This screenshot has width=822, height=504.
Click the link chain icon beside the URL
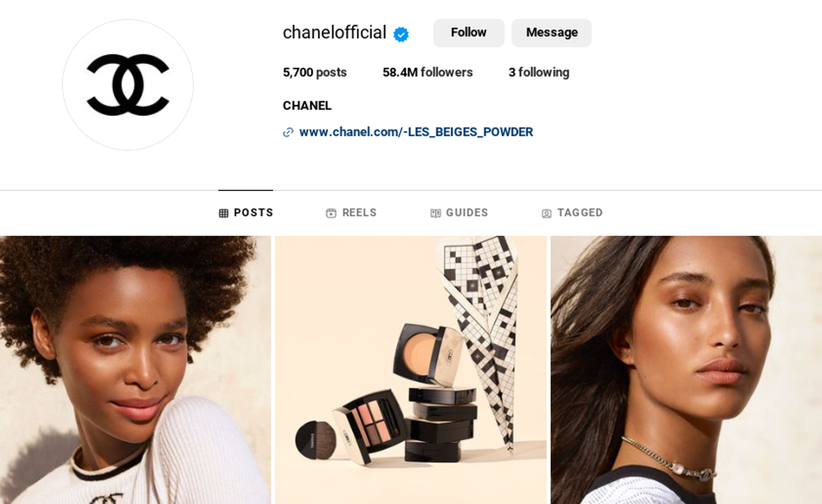click(288, 132)
